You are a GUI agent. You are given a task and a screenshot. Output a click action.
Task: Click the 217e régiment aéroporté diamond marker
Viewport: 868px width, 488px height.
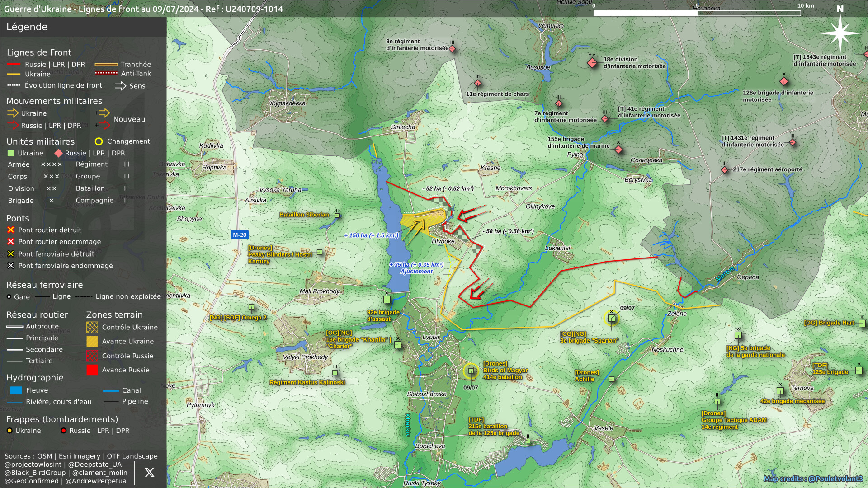pos(725,170)
